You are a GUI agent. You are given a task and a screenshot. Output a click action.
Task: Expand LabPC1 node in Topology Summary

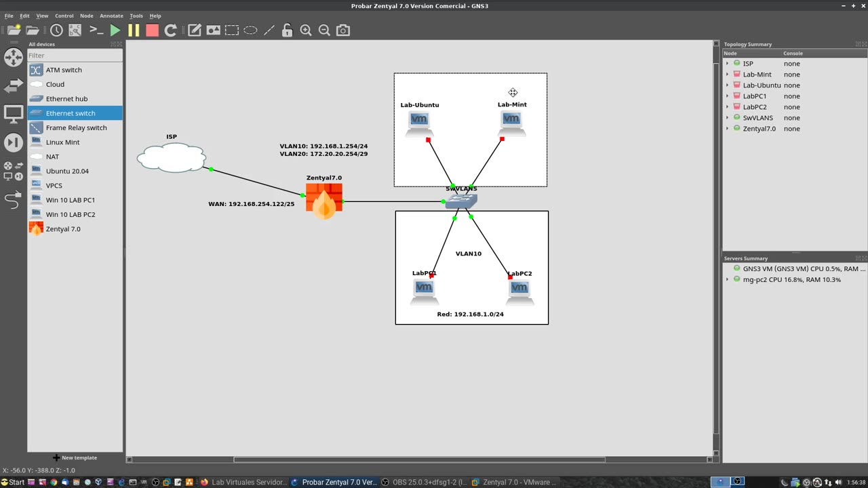(727, 96)
